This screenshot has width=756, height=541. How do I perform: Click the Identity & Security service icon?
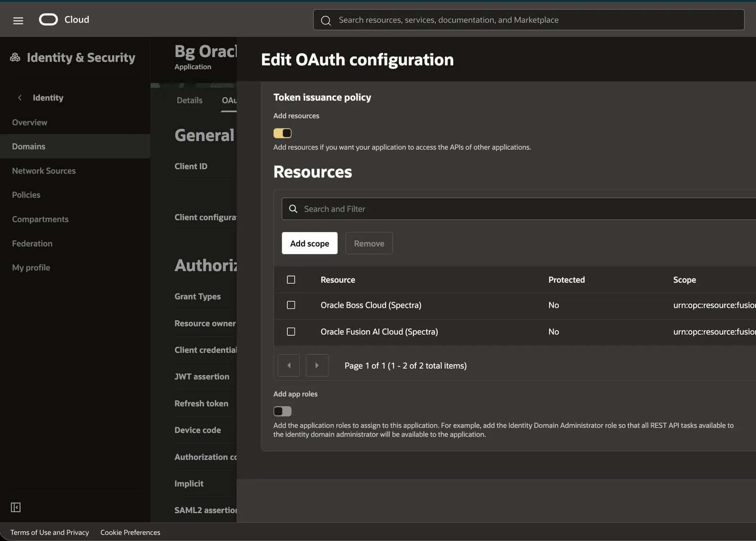(x=15, y=57)
